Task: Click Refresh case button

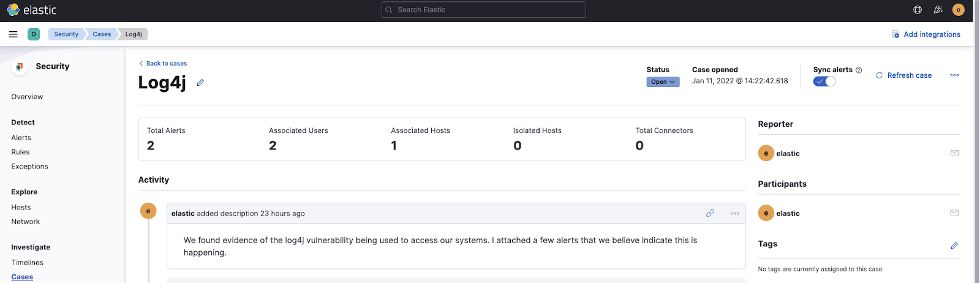Action: [903, 75]
